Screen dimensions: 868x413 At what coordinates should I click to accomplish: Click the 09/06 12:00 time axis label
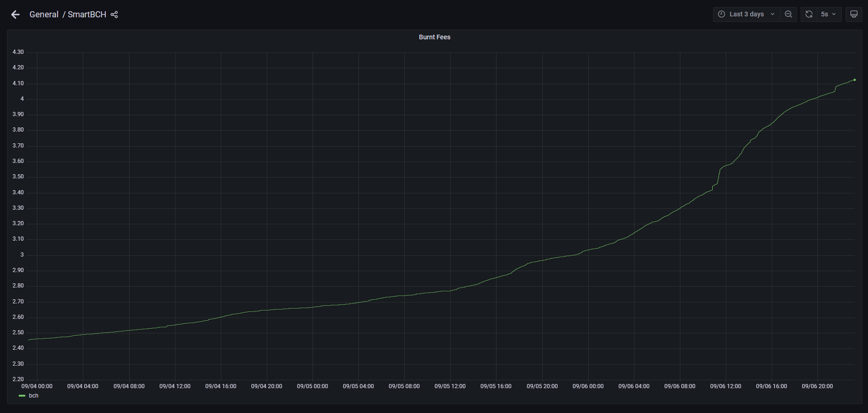tap(726, 386)
